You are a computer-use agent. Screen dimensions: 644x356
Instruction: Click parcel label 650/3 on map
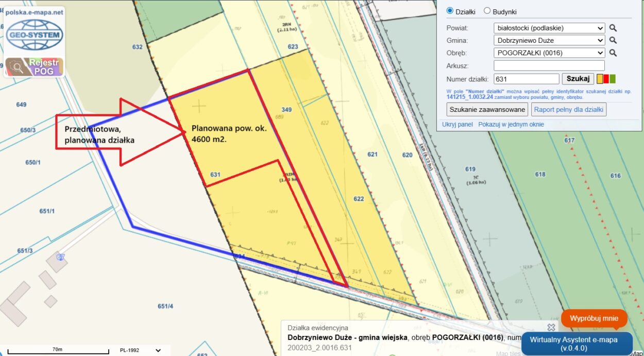point(28,130)
